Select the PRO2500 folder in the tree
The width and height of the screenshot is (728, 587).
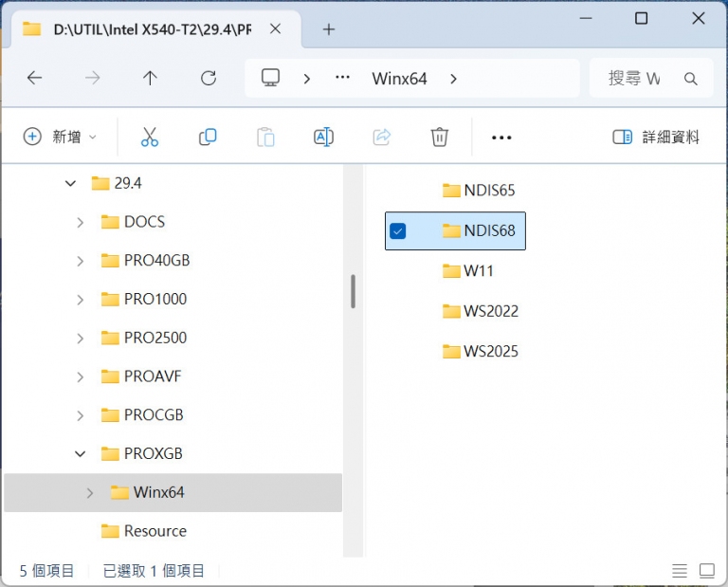(x=143, y=338)
